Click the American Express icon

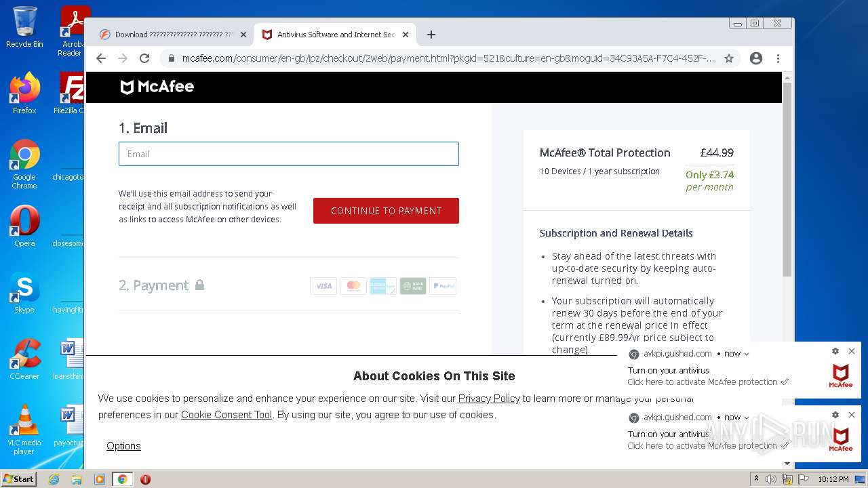pyautogui.click(x=383, y=286)
